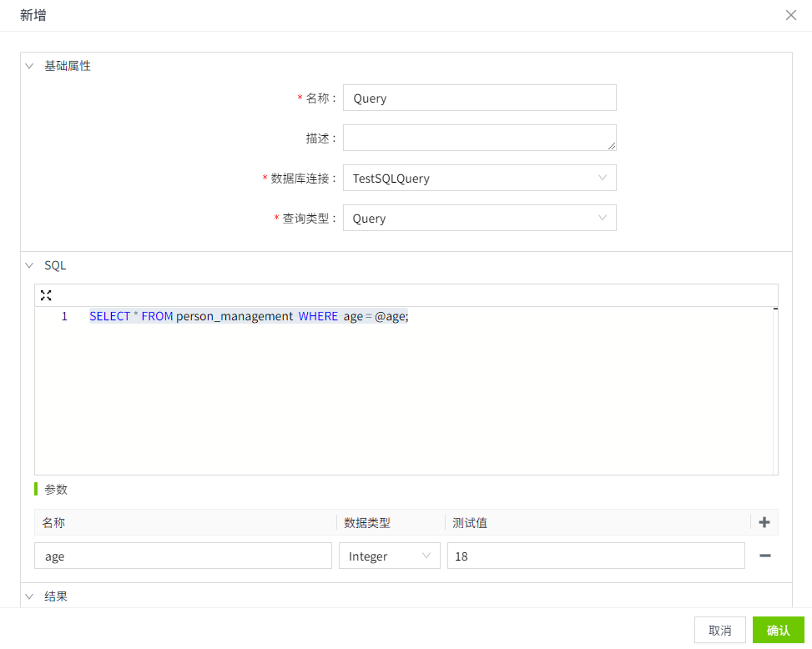812x649 pixels.
Task: Focus the 描述 text area
Action: [479, 138]
